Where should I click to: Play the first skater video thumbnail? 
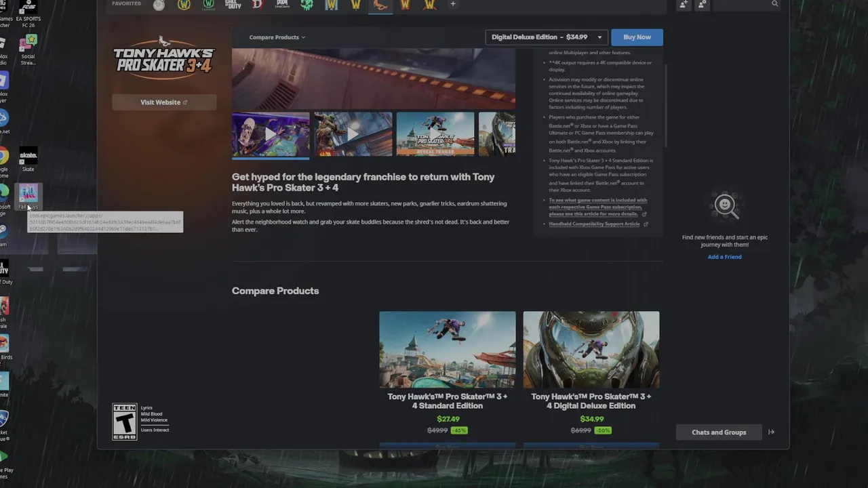point(271,134)
